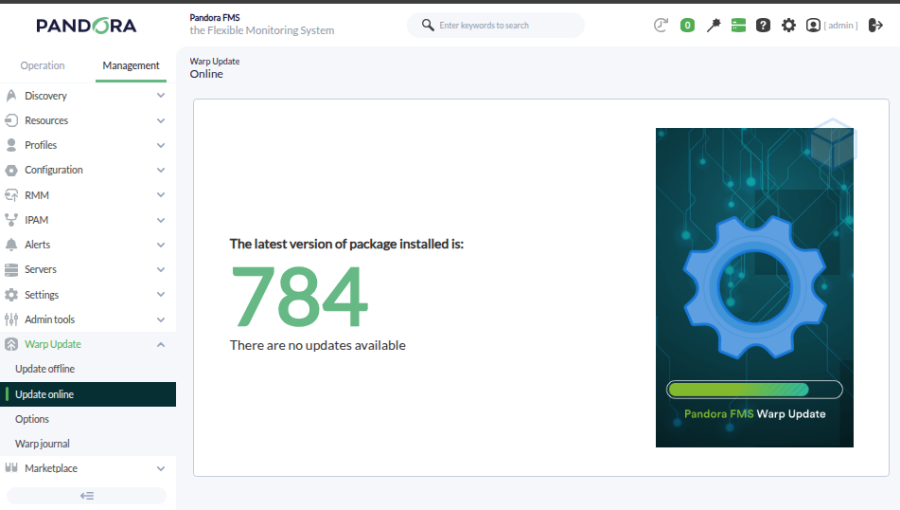Click the auto-refresh icon in the header
Image resolution: width=900 pixels, height=510 pixels.
tap(661, 25)
